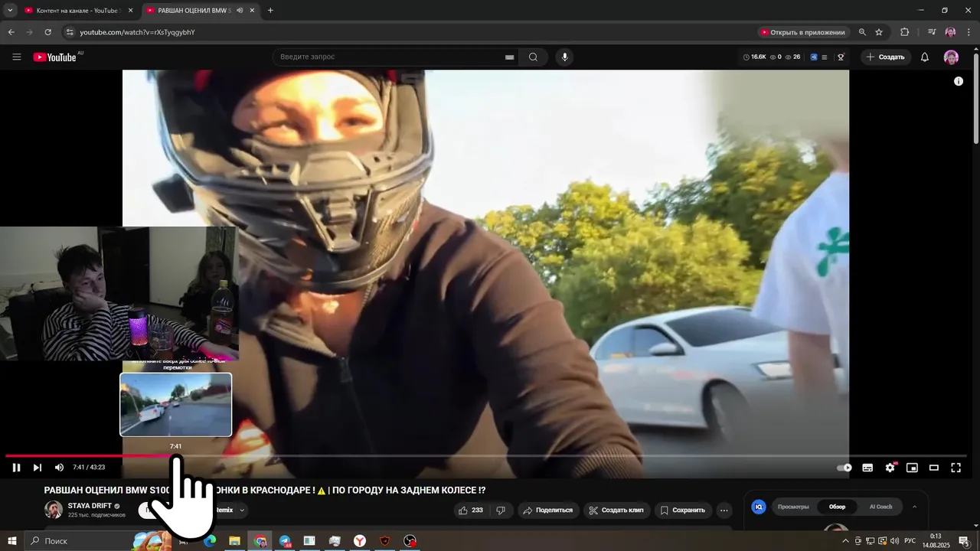Expand the Remix dropdown arrow
This screenshot has width=980, height=551.
pyautogui.click(x=242, y=510)
